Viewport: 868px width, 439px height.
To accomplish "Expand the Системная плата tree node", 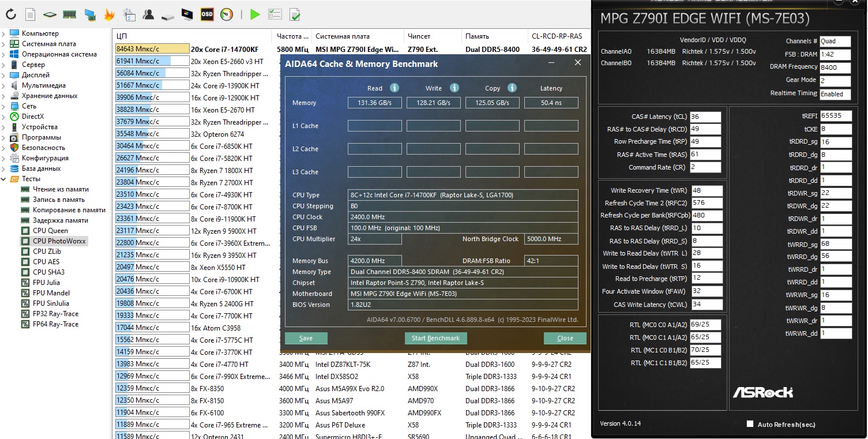I will click(4, 44).
